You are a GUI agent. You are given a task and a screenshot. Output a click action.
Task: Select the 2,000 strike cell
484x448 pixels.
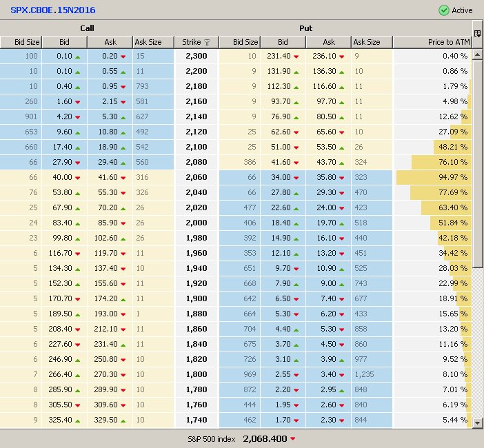click(196, 223)
